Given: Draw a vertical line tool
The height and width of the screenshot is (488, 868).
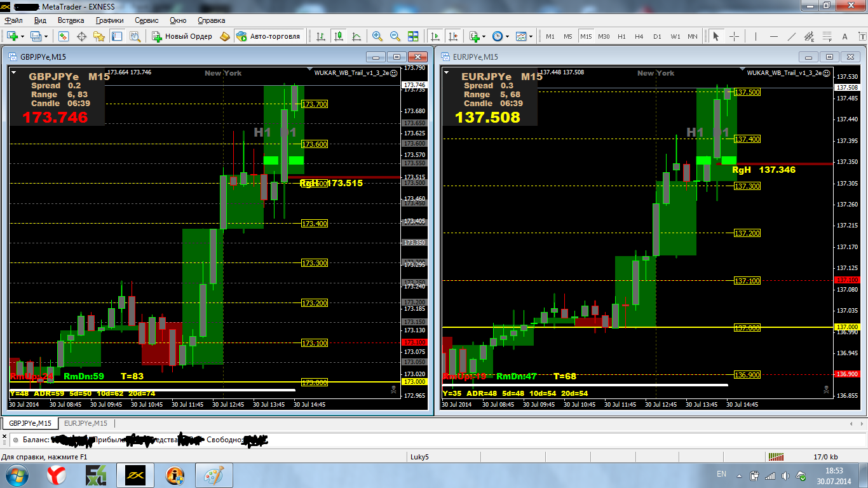Looking at the screenshot, I should pos(756,36).
